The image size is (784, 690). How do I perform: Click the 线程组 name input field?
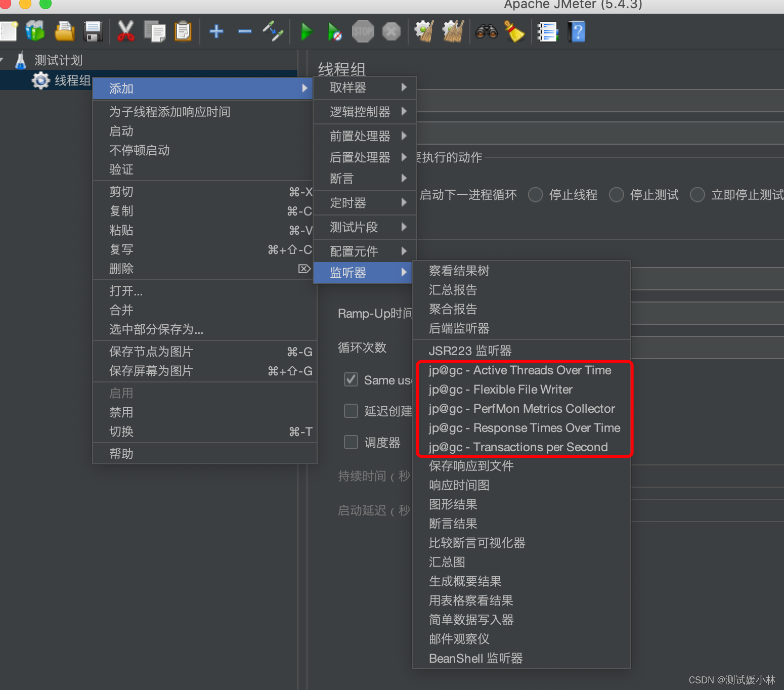pos(599,101)
